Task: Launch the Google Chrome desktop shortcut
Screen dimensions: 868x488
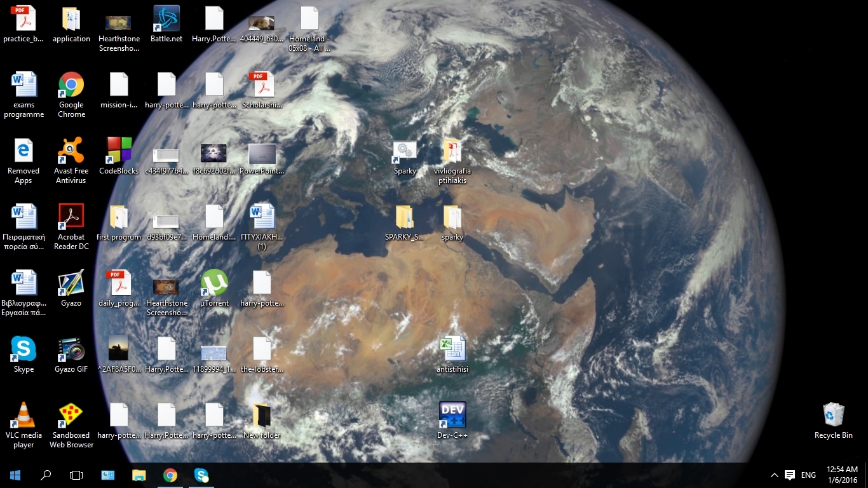Action: (x=71, y=95)
